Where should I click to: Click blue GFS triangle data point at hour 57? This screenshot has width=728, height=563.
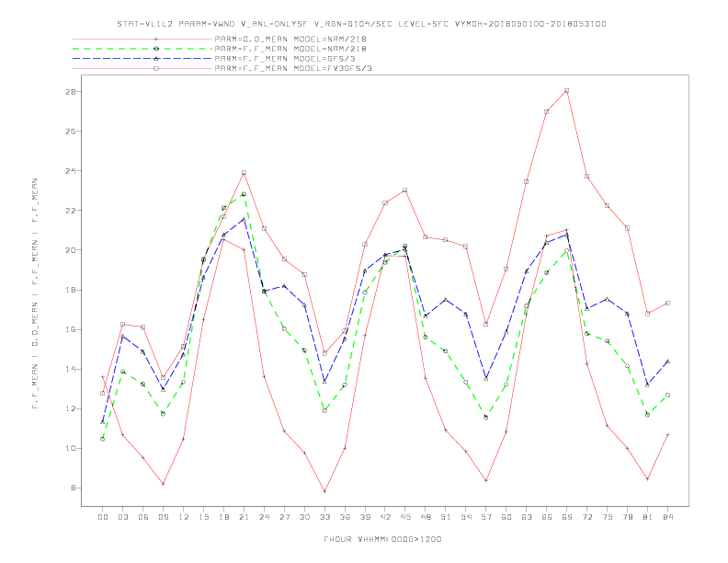point(485,379)
